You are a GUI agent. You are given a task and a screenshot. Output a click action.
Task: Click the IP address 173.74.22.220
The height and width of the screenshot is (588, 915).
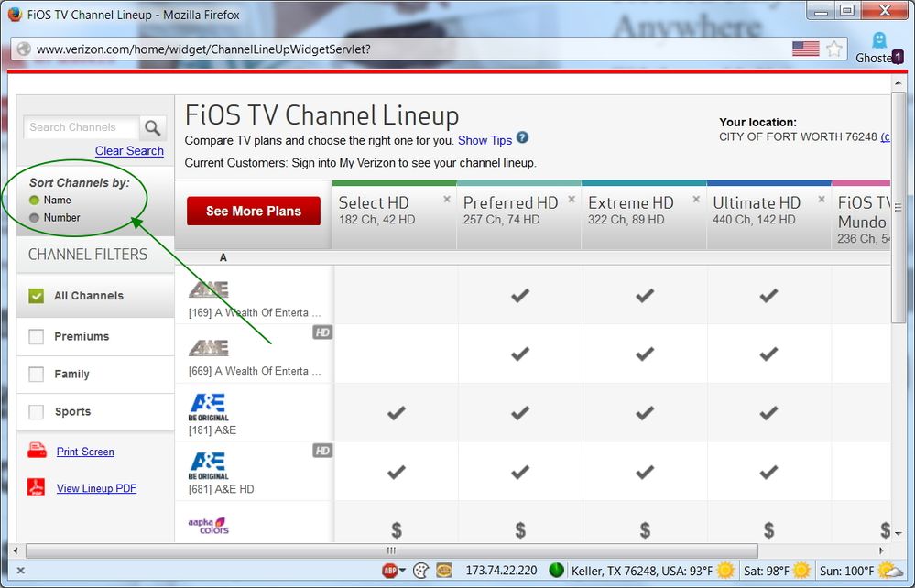click(x=501, y=571)
